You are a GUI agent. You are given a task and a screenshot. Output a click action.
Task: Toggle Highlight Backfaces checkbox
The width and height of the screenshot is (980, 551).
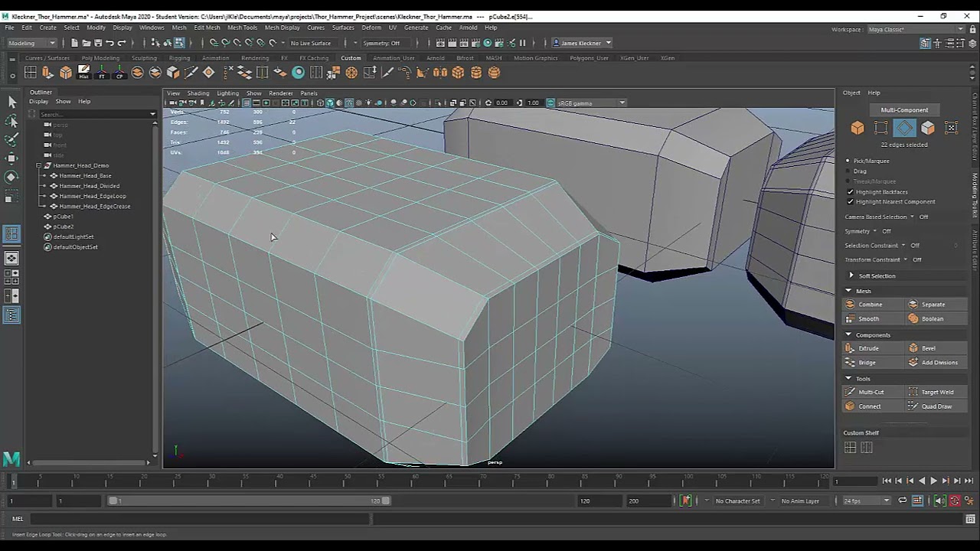[850, 191]
